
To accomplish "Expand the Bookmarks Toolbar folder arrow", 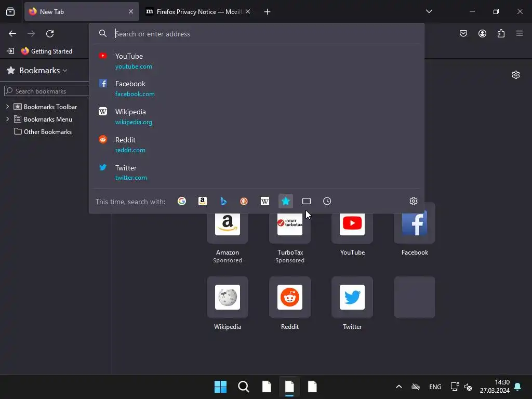I will point(7,107).
